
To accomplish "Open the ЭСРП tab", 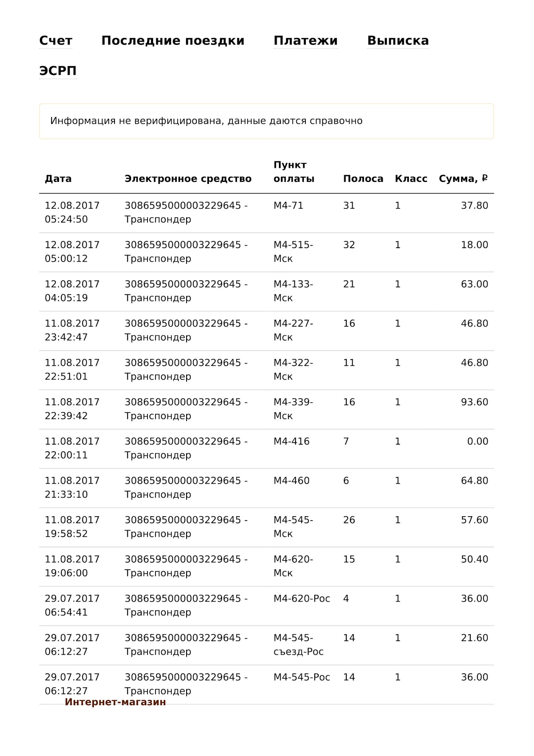I will [58, 71].
